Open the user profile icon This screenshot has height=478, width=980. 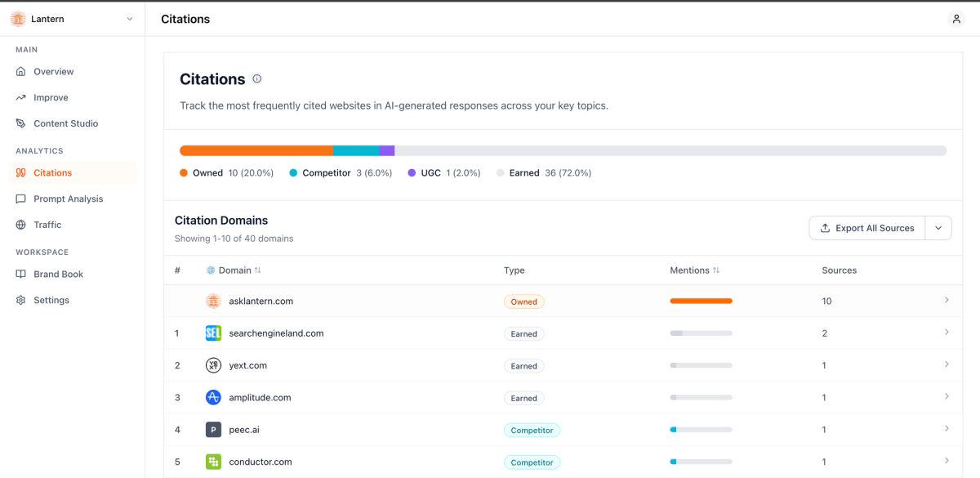click(x=956, y=19)
